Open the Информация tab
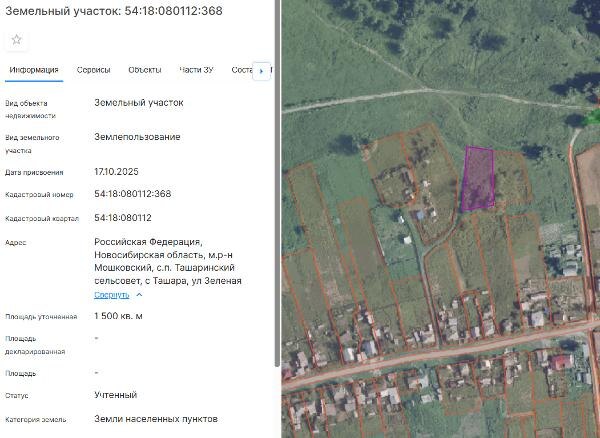The width and height of the screenshot is (600, 438). click(34, 70)
